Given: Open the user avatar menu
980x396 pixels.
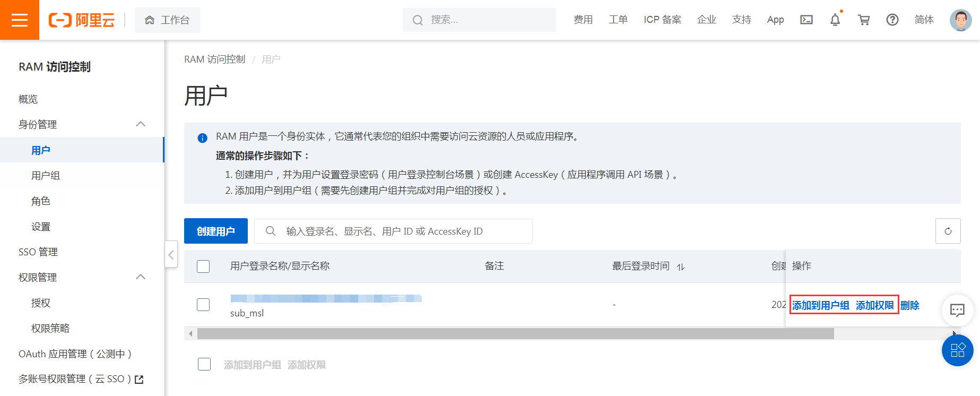Looking at the screenshot, I should (x=960, y=20).
